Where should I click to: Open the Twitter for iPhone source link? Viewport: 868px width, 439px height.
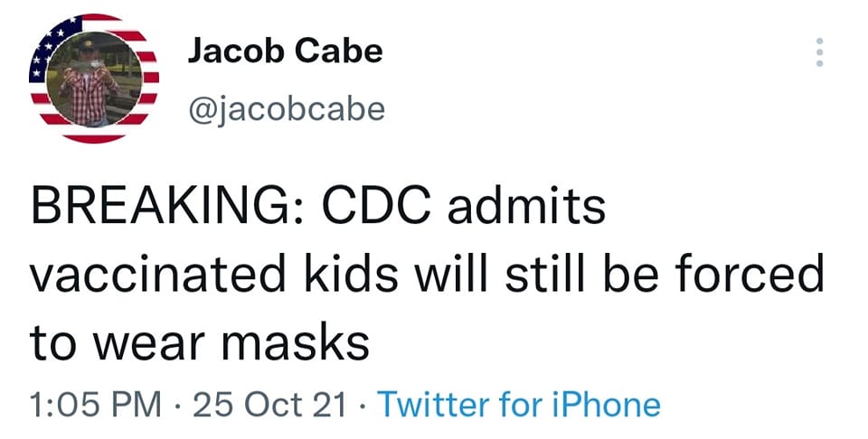518,404
